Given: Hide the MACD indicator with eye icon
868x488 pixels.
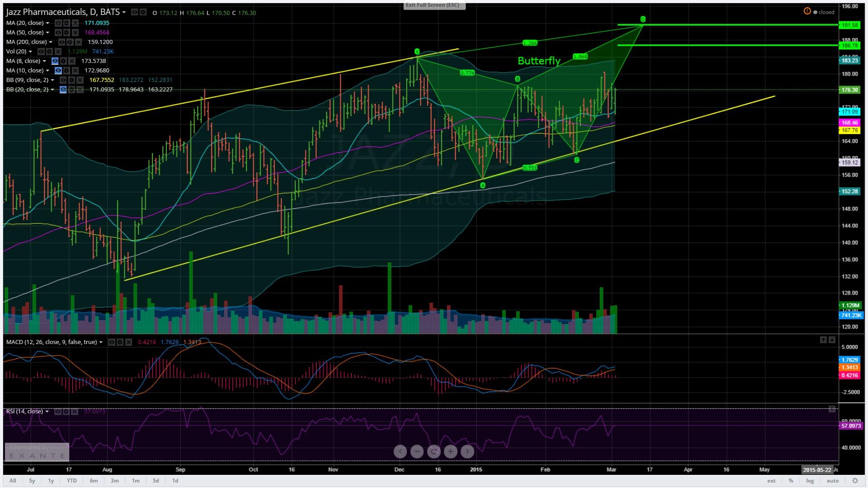Looking at the screenshot, I should 111,342.
